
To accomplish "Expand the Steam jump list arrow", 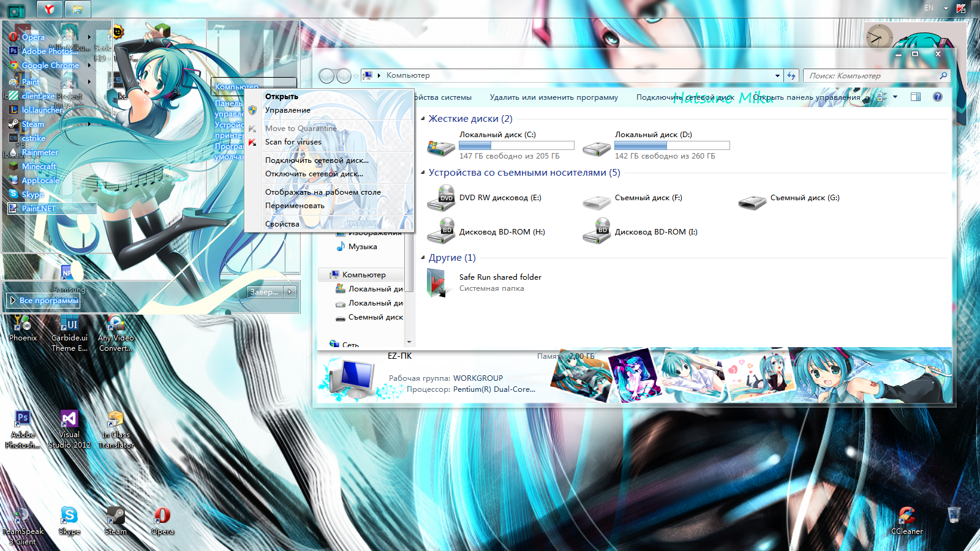I will [x=89, y=124].
